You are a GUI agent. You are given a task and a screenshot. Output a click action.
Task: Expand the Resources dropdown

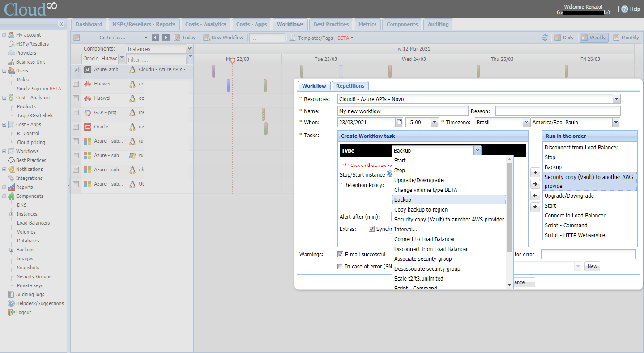coord(616,99)
